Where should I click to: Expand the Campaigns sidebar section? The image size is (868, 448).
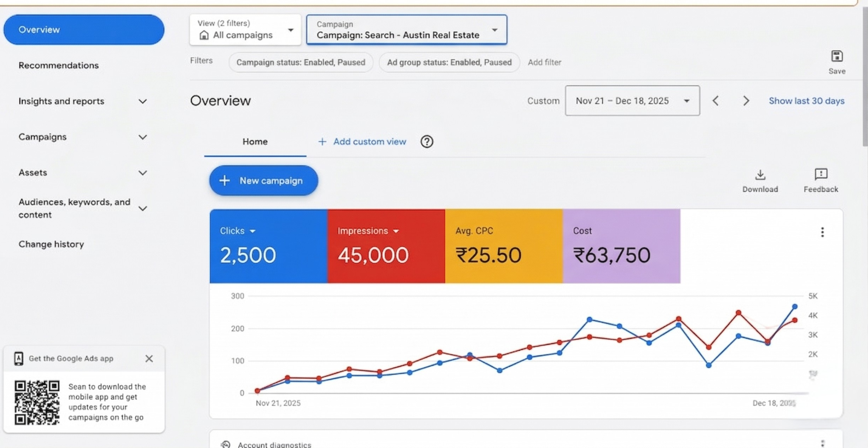(x=143, y=137)
